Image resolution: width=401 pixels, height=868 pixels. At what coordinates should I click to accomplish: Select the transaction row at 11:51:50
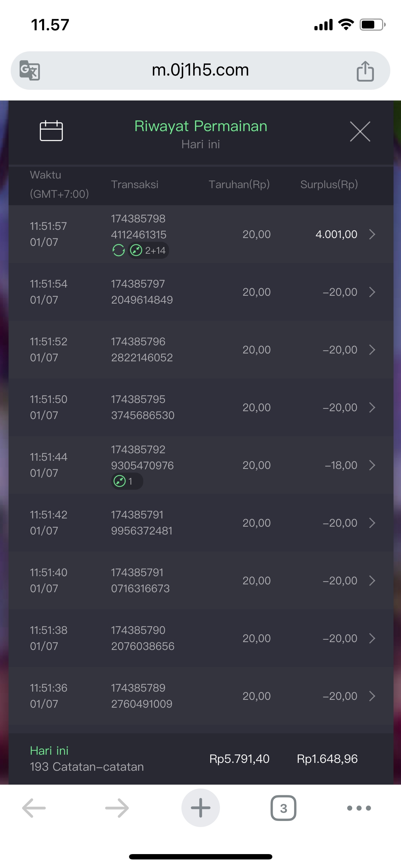pos(200,407)
